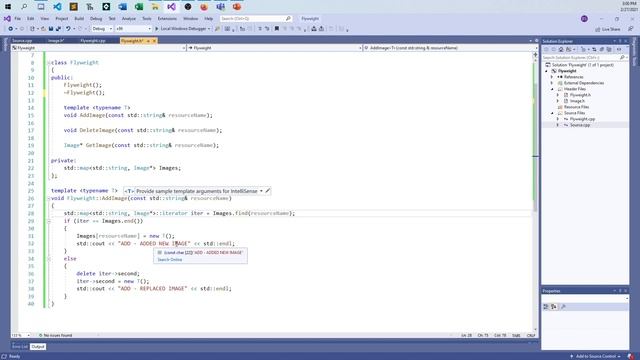Close the active Flyweight.h tab
The height and width of the screenshot is (360, 640).
click(x=154, y=41)
